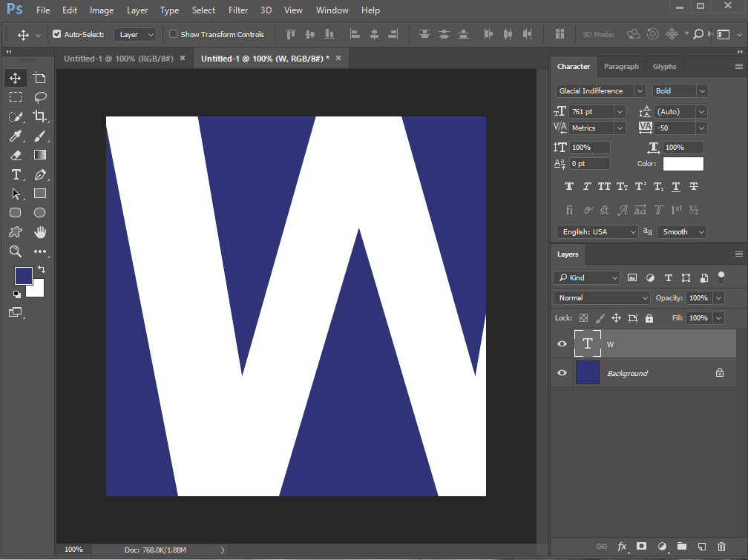Open the text Color swatch
Screen dimensions: 748x560
point(683,164)
